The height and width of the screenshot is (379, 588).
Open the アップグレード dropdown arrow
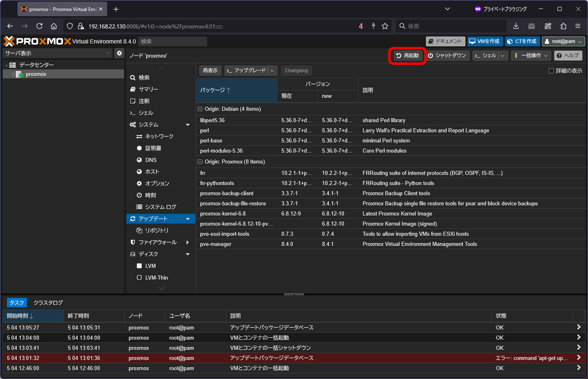(x=272, y=71)
